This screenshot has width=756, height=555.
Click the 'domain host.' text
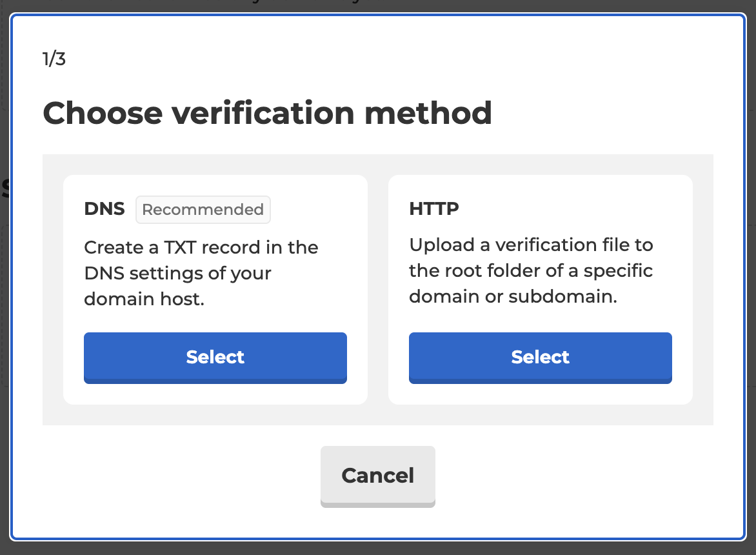[x=144, y=299]
